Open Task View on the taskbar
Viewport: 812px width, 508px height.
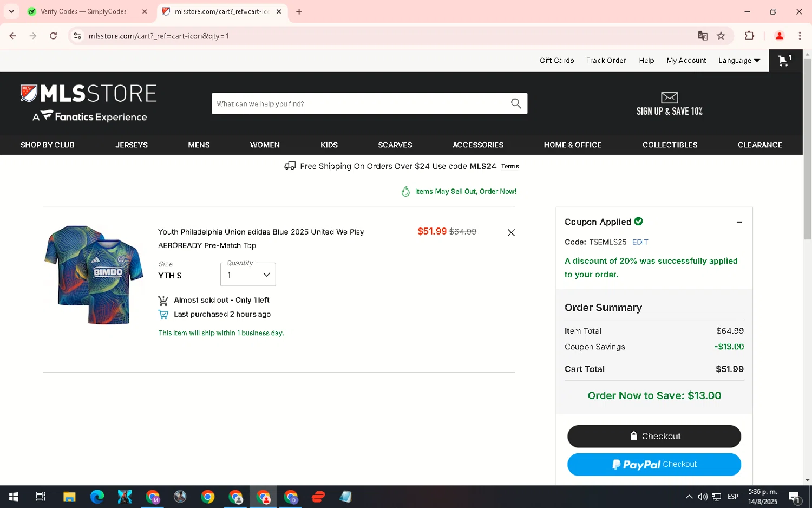pos(41,497)
